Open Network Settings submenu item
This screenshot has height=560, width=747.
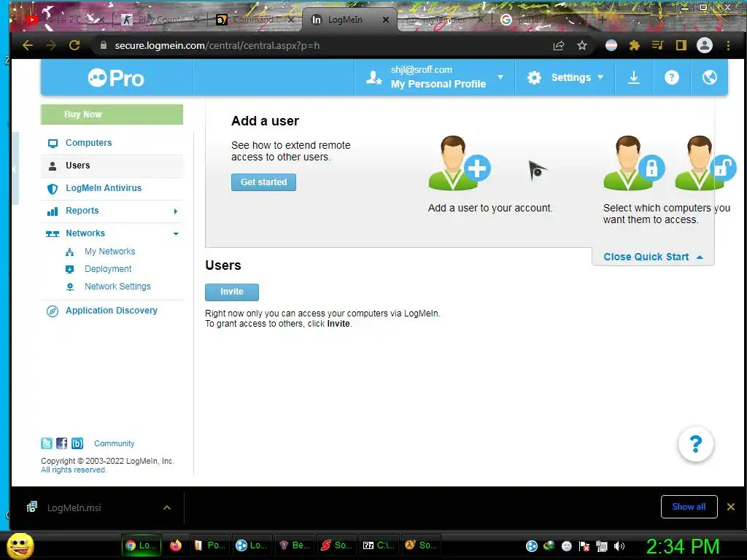click(x=117, y=287)
